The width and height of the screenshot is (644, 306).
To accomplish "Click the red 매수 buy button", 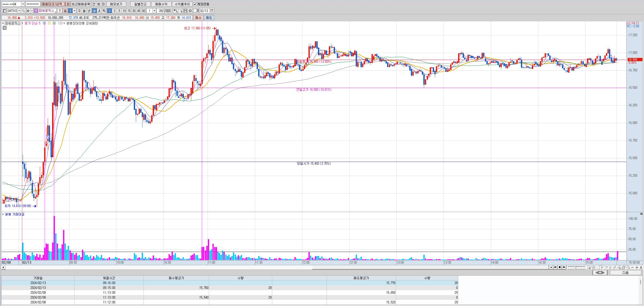I will [x=198, y=18].
